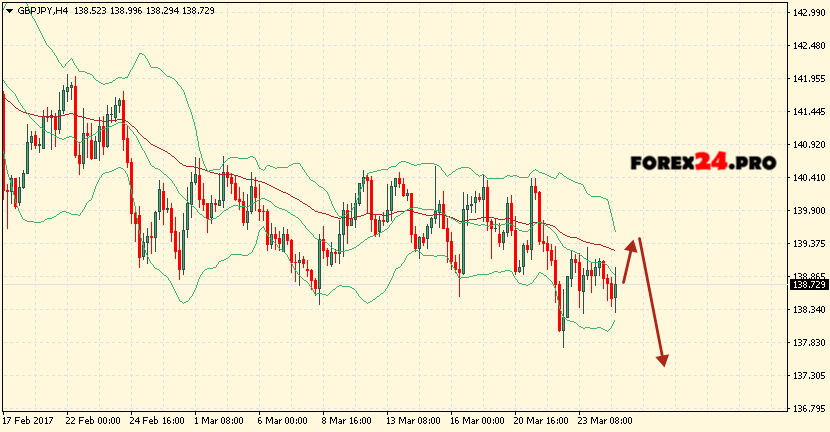Screen dimensions: 830x432
Task: Select the last candlestick on the chart
Action: coord(616,290)
